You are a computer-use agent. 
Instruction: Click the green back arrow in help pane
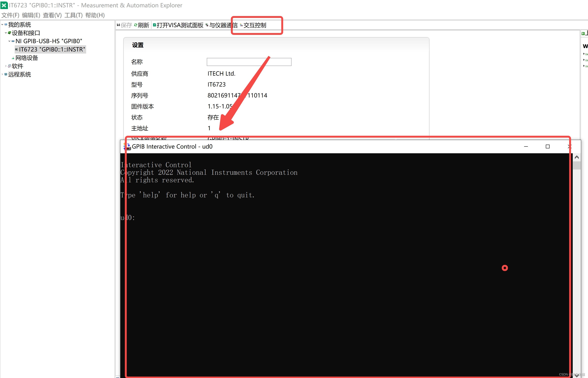coord(583,34)
